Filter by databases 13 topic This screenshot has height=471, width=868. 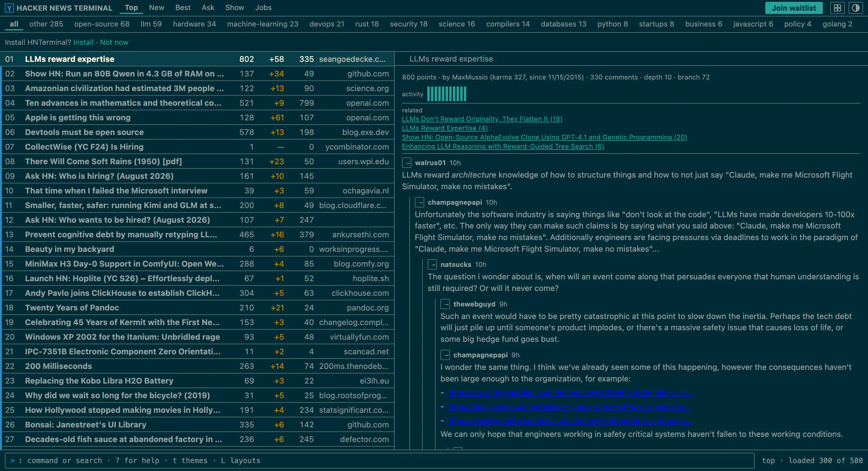click(x=564, y=24)
